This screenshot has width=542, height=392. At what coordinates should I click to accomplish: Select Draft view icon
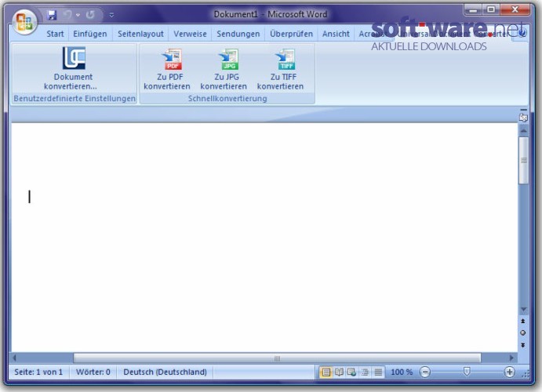point(378,372)
